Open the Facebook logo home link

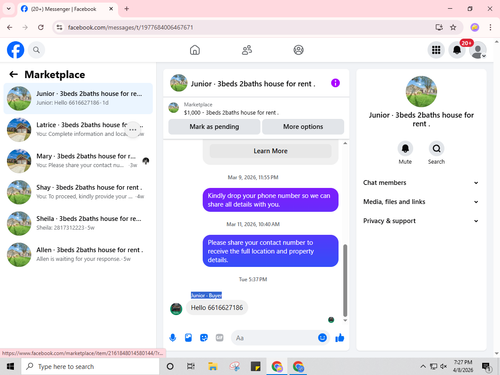15,50
